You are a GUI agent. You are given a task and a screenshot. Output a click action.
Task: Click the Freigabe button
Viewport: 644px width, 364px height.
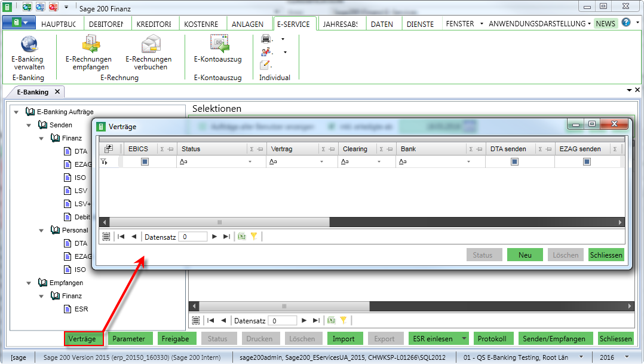[x=176, y=338]
